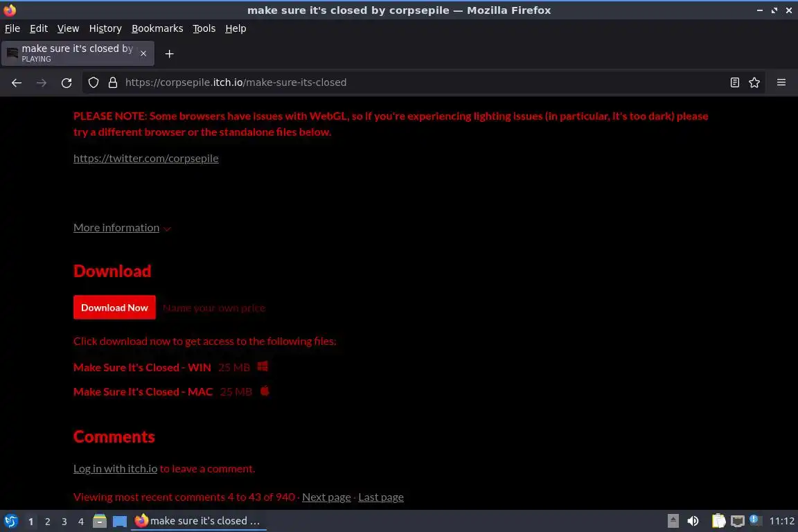Screen dimensions: 798x532
Task: Click Make Sure It's Closed - WIN file
Action: [x=142, y=368]
